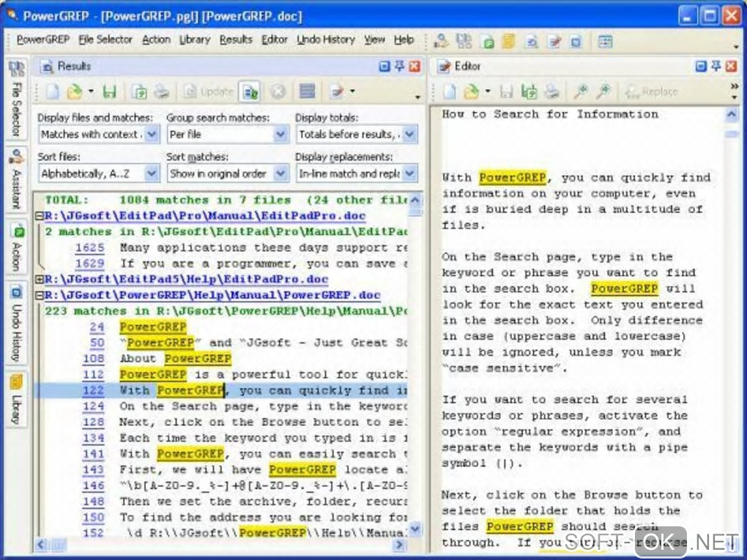Create a new file in the Editor toolbar
The height and width of the screenshot is (560, 747).
pyautogui.click(x=449, y=92)
